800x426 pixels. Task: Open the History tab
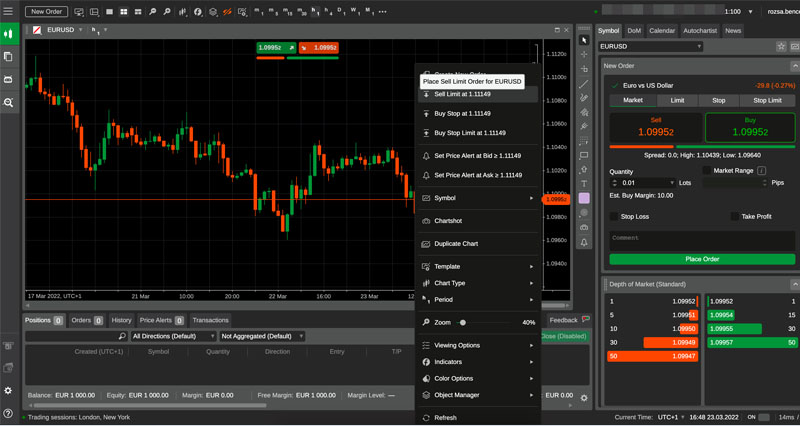(121, 320)
